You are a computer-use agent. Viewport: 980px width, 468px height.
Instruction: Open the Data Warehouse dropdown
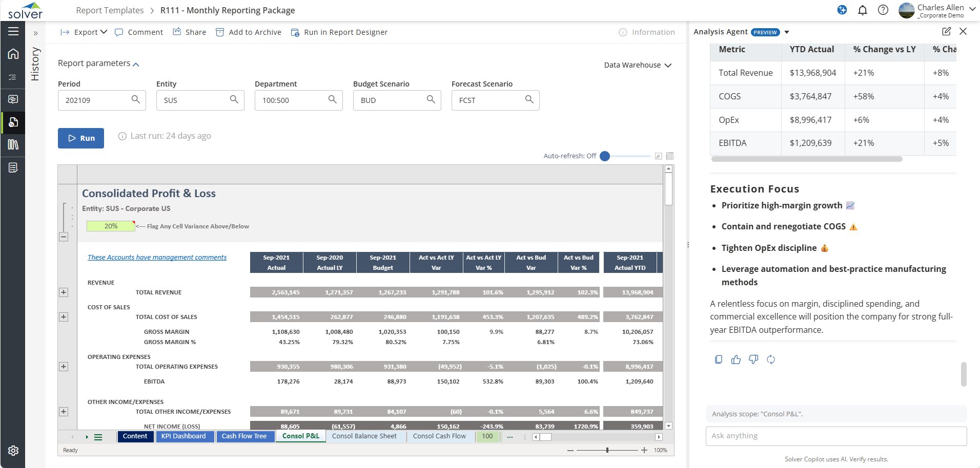638,65
